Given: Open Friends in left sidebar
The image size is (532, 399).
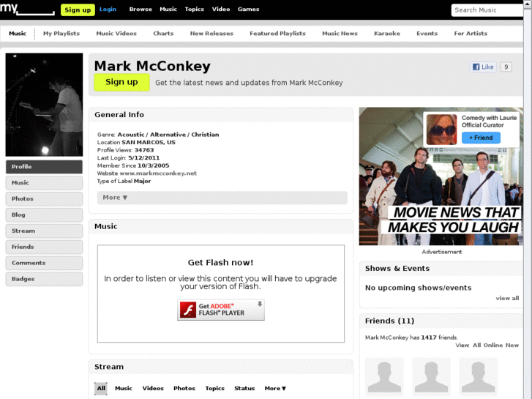Looking at the screenshot, I should [x=44, y=247].
